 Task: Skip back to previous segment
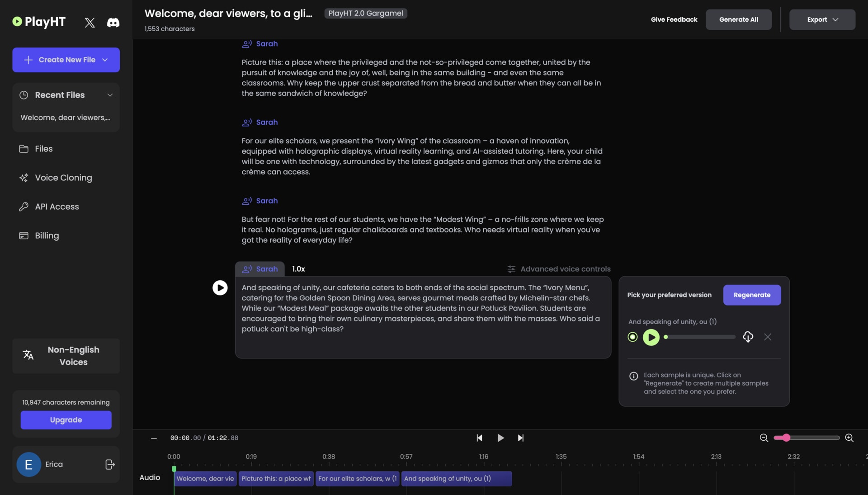click(479, 438)
